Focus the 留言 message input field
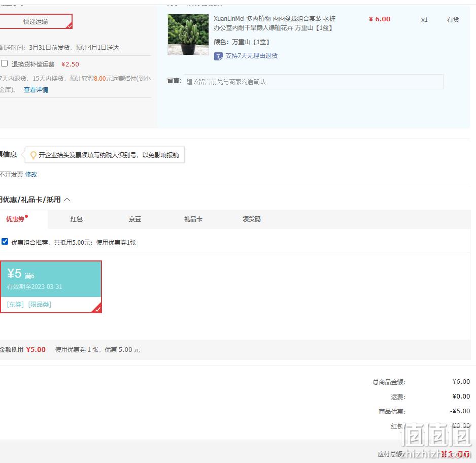476x463 pixels. coord(313,82)
